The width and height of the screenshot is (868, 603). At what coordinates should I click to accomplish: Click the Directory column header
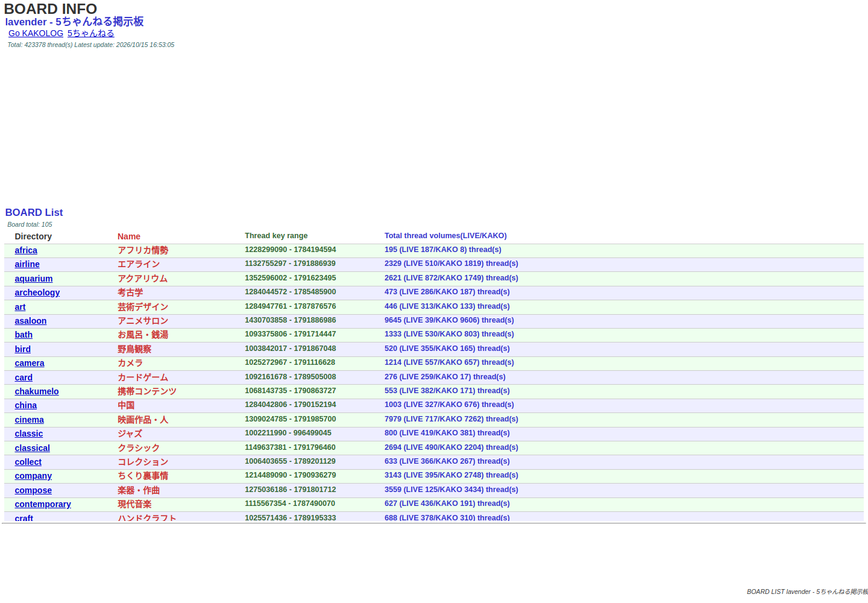[33, 236]
